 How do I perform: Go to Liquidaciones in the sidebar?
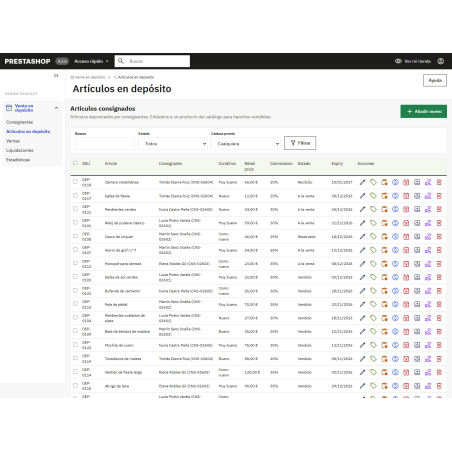(x=20, y=150)
